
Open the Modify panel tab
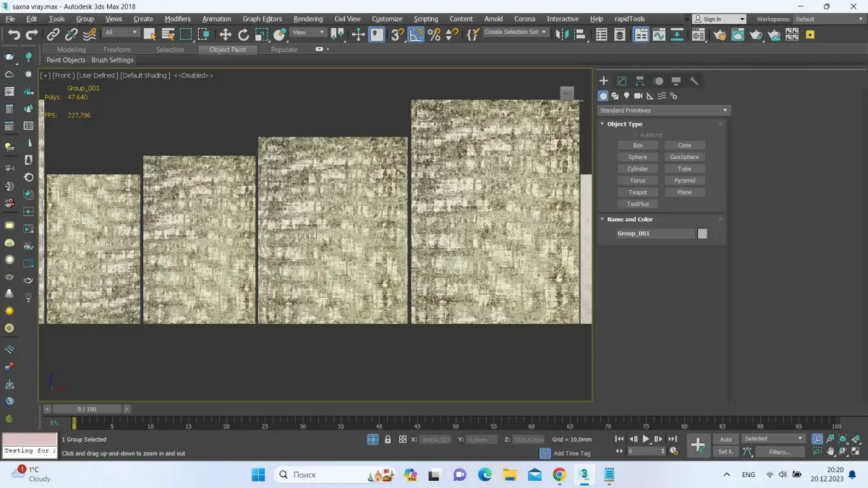(x=621, y=81)
